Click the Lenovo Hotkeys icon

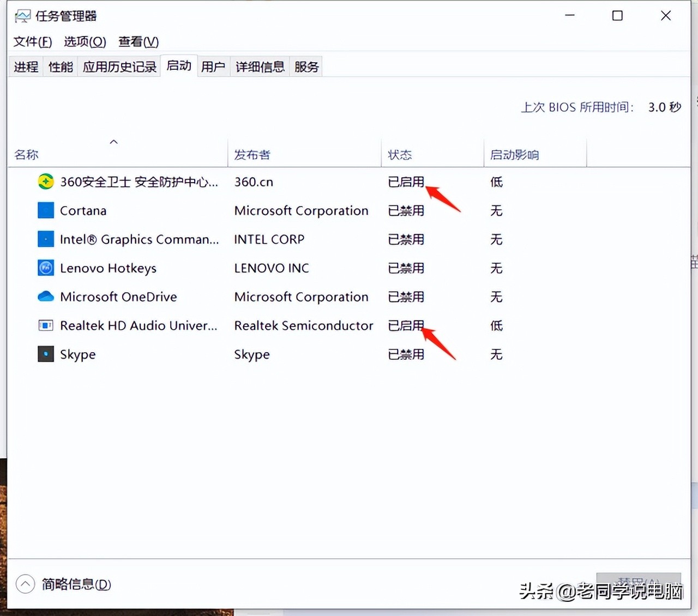(45, 268)
